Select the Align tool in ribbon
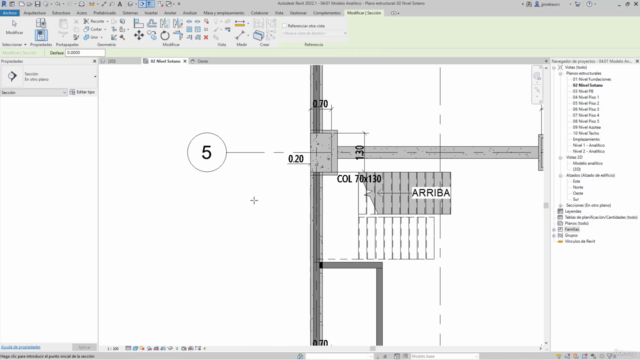This screenshot has width=640, height=360. tap(139, 23)
